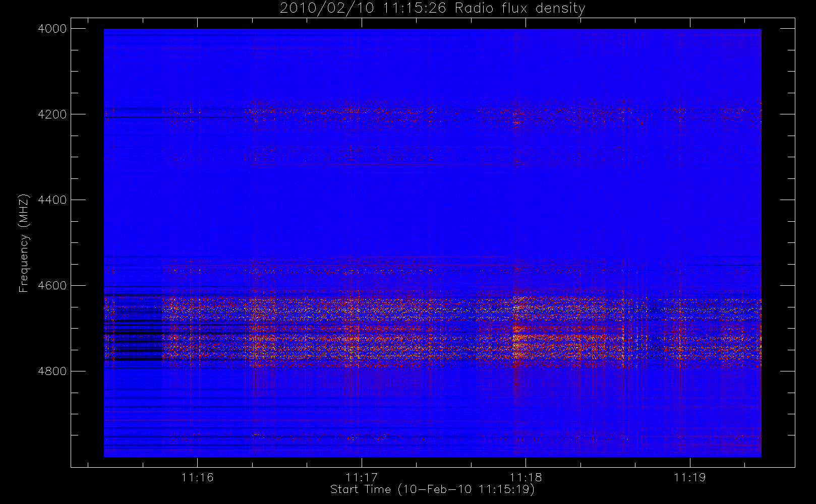Click the 'Start Time (10-Feb-10 11:15:19)' label
Viewport: 816px width, 504px height.
click(x=432, y=489)
